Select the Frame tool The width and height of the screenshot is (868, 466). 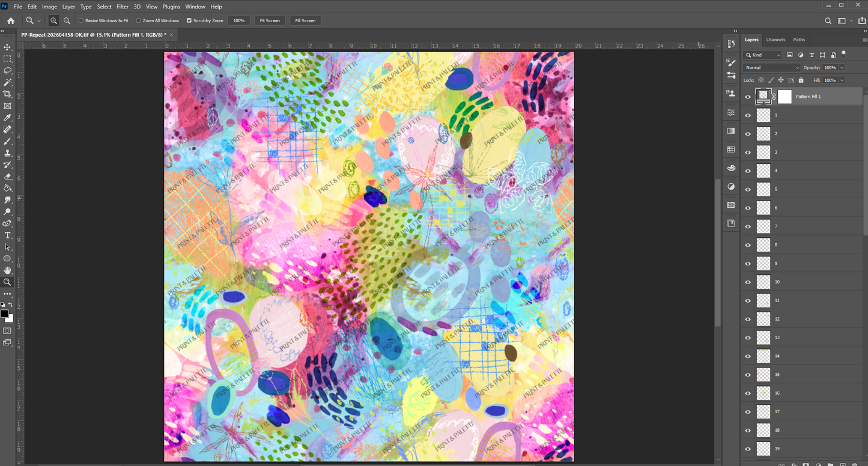pos(7,106)
